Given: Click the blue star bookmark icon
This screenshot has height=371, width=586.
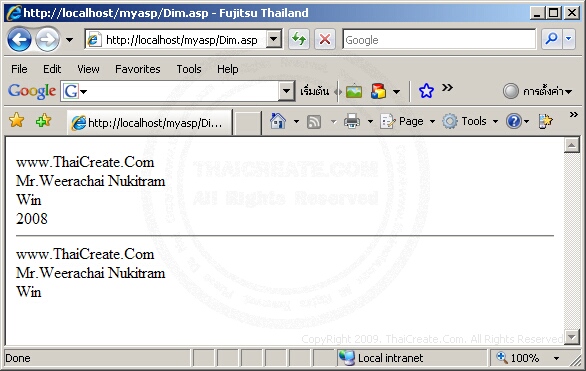Looking at the screenshot, I should (x=426, y=91).
